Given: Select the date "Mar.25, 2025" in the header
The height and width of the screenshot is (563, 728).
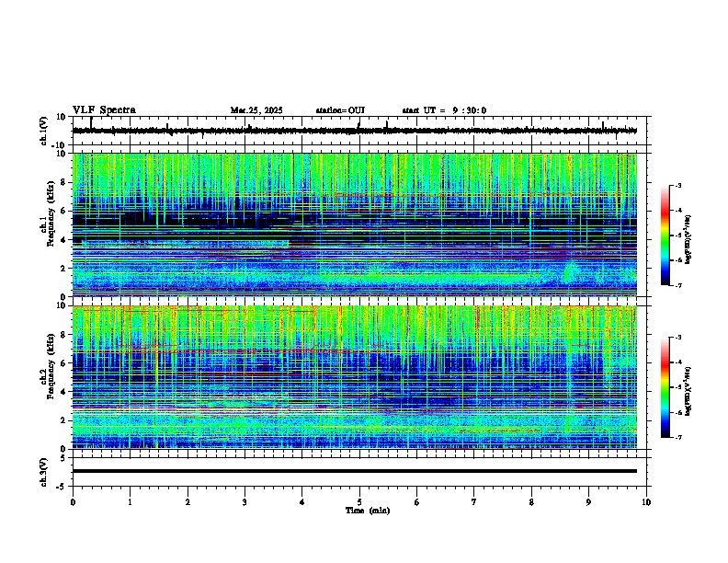Looking at the screenshot, I should click(x=256, y=110).
